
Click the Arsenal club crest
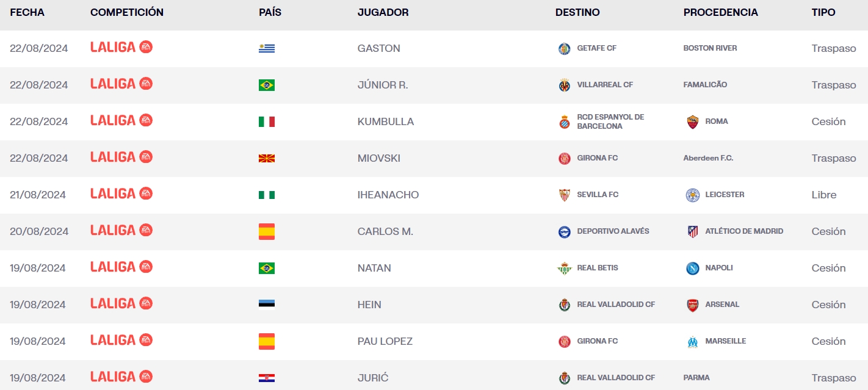coord(692,305)
